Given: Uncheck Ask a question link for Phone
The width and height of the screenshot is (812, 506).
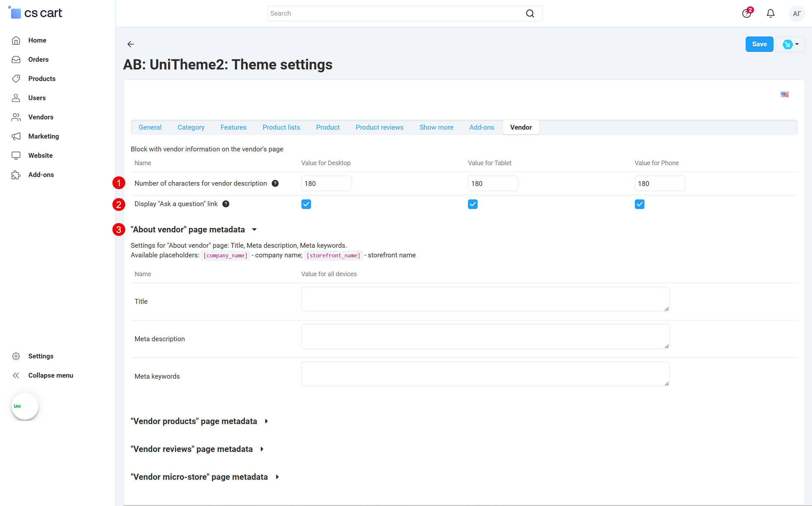Looking at the screenshot, I should click(639, 204).
